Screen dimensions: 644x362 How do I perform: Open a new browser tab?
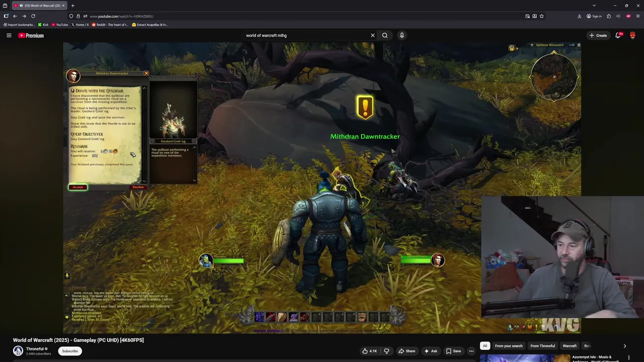coord(72,6)
